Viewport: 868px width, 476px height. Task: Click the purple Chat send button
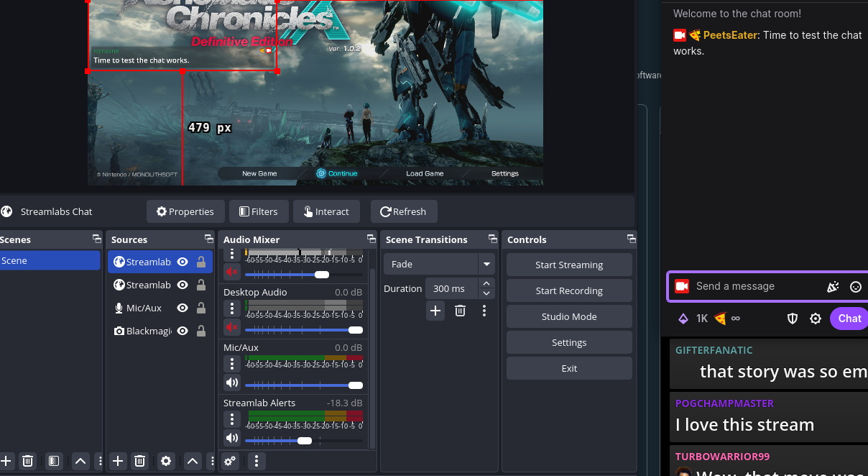coord(849,319)
